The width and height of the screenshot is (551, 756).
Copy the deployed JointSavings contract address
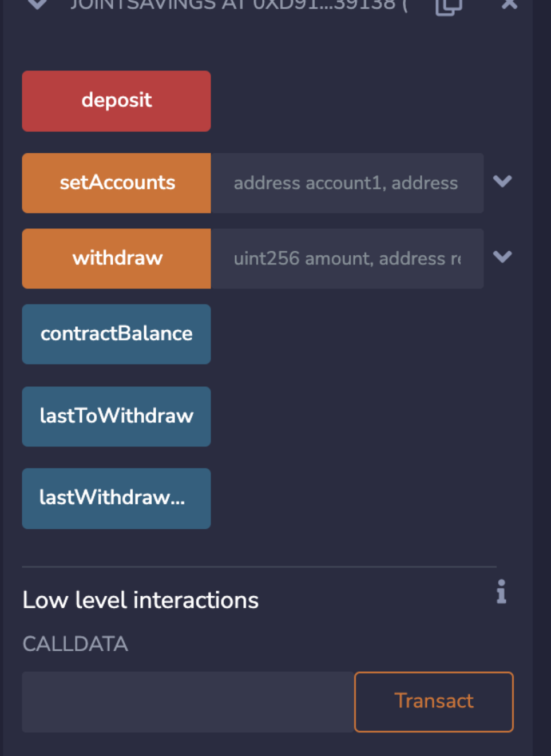click(449, 7)
